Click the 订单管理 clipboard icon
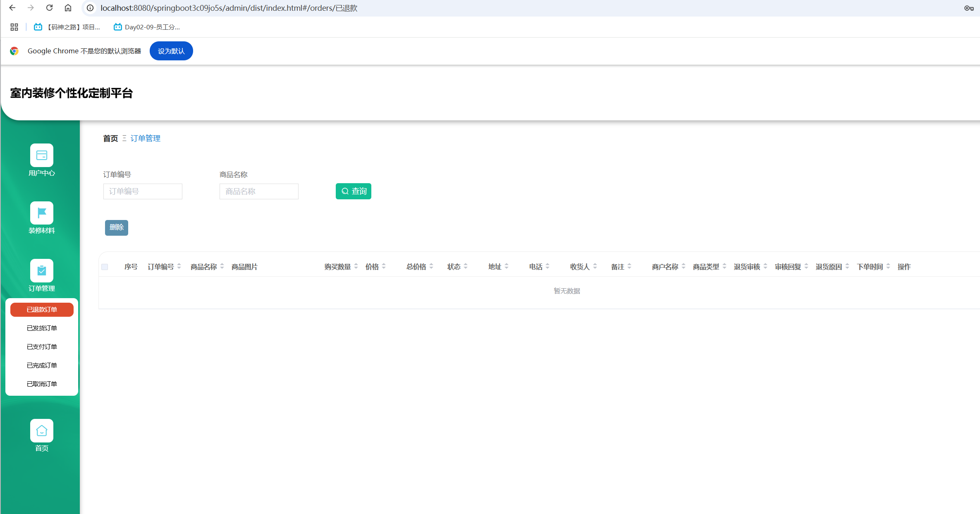Viewport: 980px width, 514px height. point(42,270)
